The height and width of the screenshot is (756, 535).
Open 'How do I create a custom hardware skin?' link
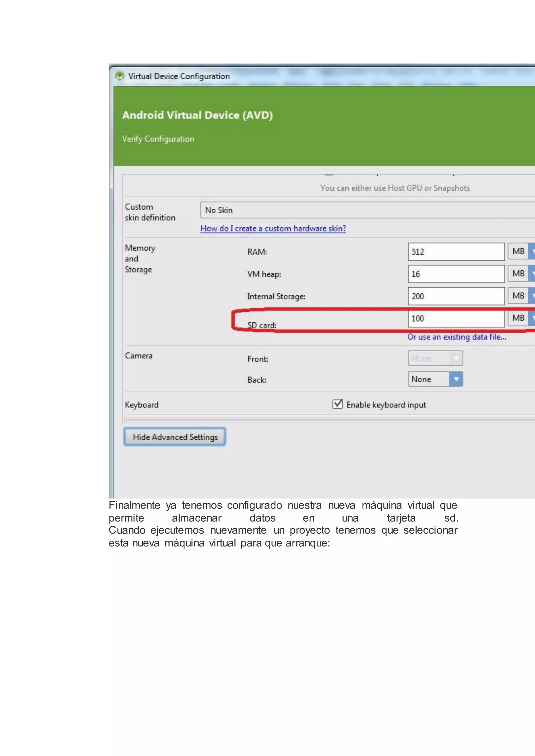pos(273,228)
